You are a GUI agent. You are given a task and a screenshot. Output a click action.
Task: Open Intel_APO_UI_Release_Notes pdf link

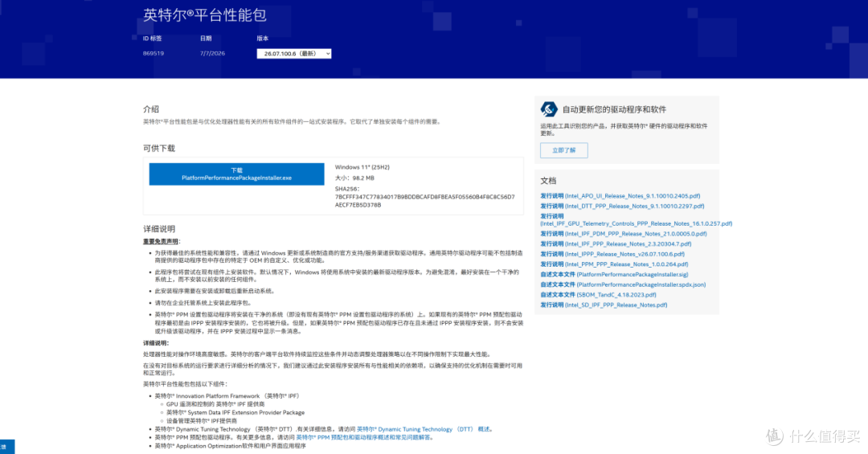point(620,196)
